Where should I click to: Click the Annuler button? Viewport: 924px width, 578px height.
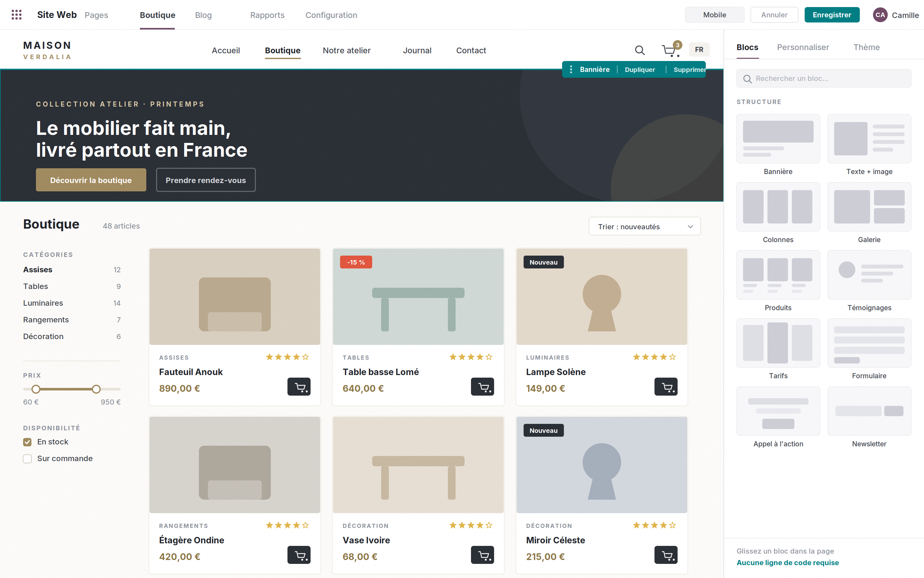click(774, 15)
